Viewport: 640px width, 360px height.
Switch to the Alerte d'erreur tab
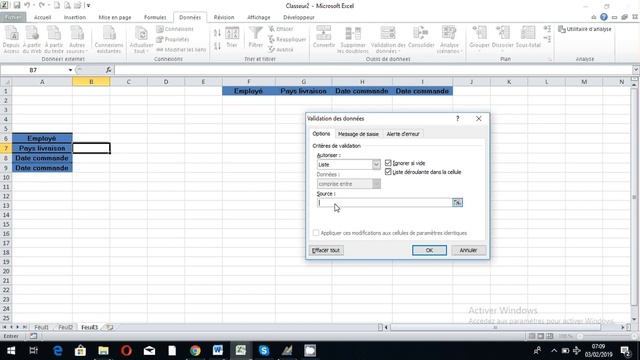click(x=403, y=134)
